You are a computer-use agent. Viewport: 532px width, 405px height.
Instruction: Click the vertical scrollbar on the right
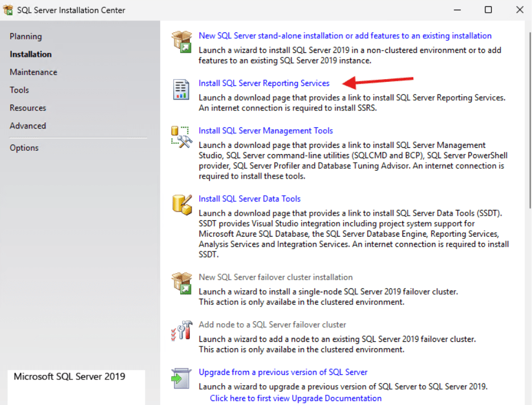pos(529,114)
